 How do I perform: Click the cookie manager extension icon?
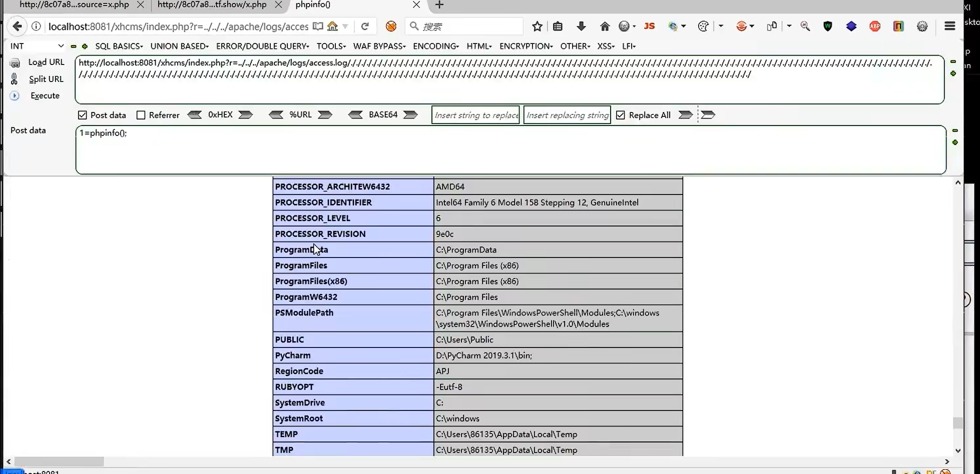703,26
